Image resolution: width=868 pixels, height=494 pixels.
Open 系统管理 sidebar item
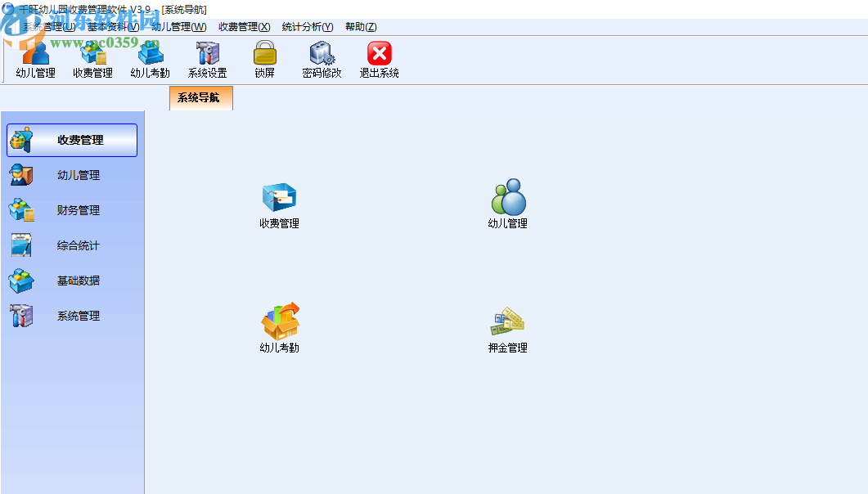click(x=72, y=316)
